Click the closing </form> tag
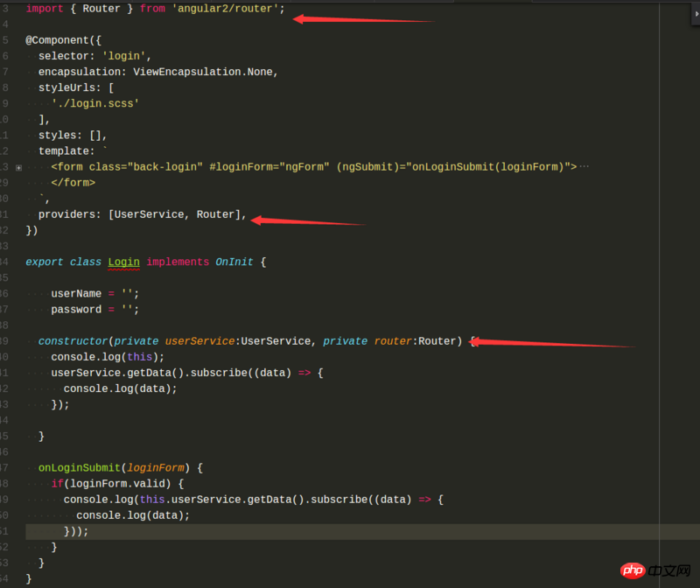 [x=73, y=183]
